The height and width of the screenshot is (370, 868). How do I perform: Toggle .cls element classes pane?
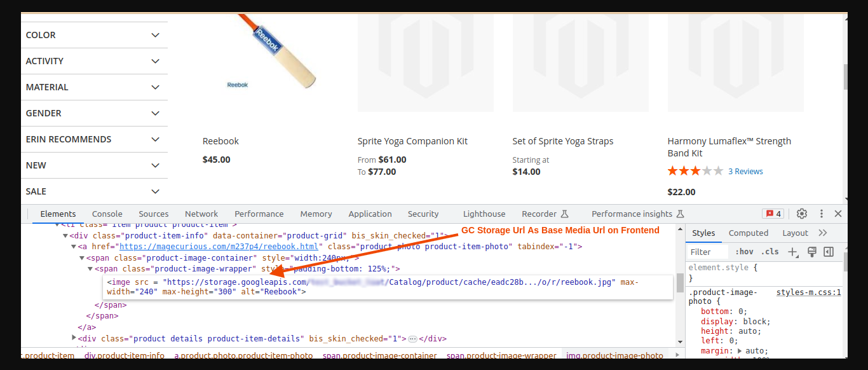pos(770,252)
